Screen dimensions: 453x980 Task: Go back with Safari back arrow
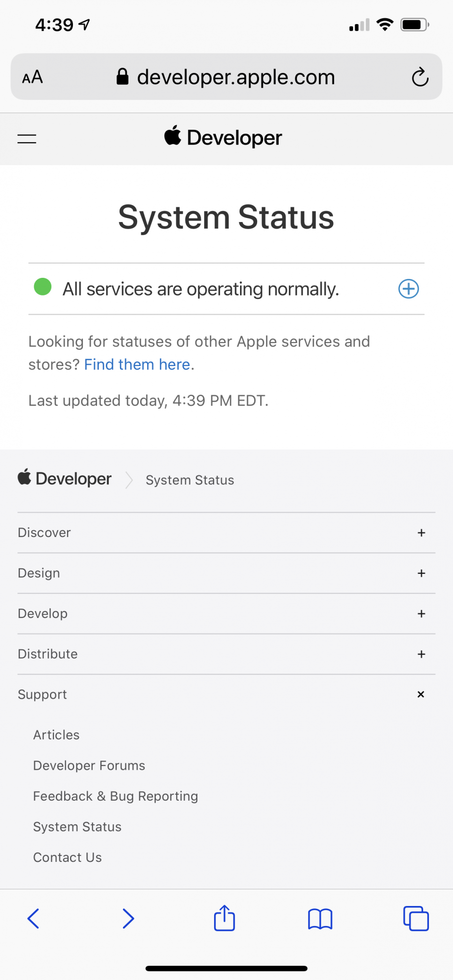[33, 918]
